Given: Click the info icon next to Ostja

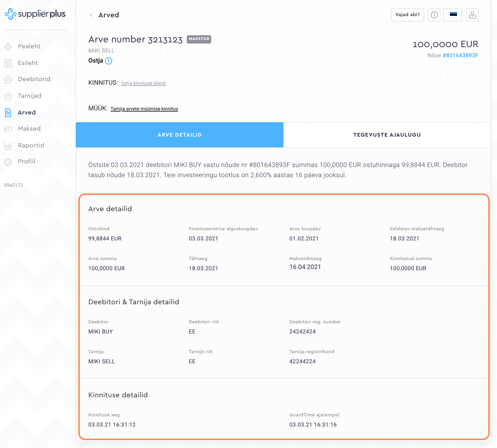Looking at the screenshot, I should (x=109, y=61).
